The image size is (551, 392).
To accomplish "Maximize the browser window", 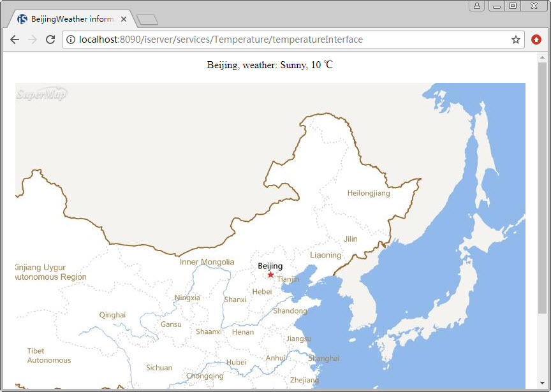I will click(x=512, y=6).
